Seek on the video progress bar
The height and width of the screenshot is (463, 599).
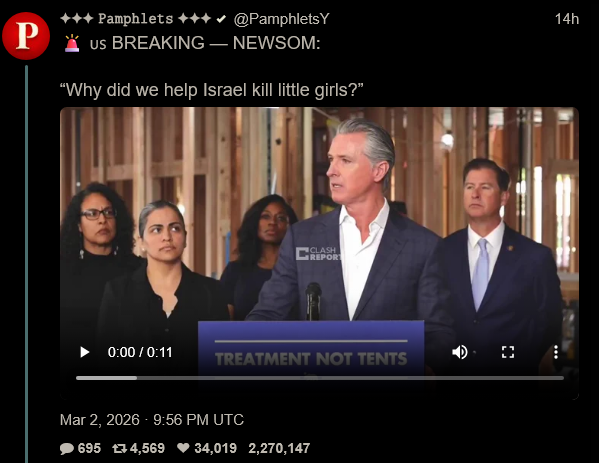[320, 378]
